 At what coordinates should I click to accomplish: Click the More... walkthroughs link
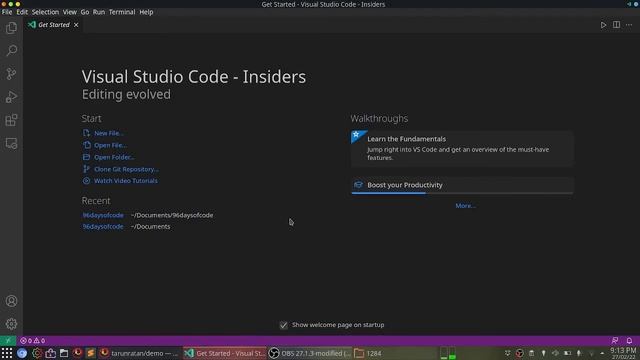pos(465,206)
